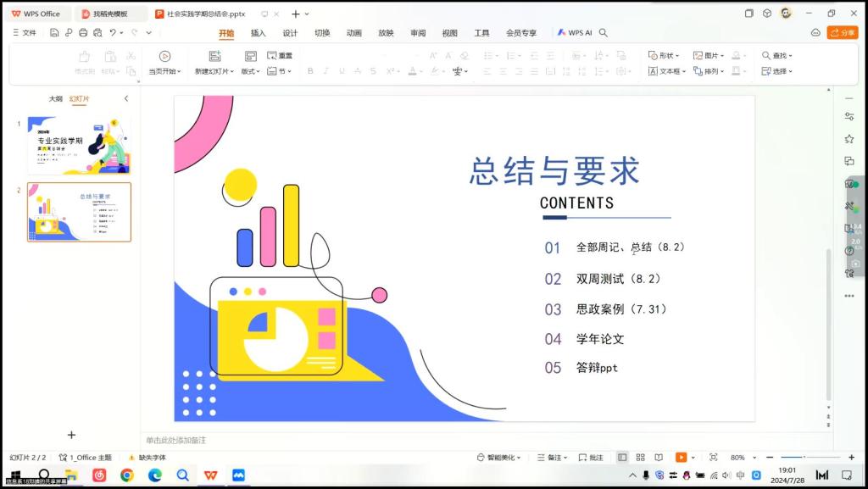The height and width of the screenshot is (489, 868).
Task: Click the 重置 reset layout icon
Action: click(x=272, y=56)
